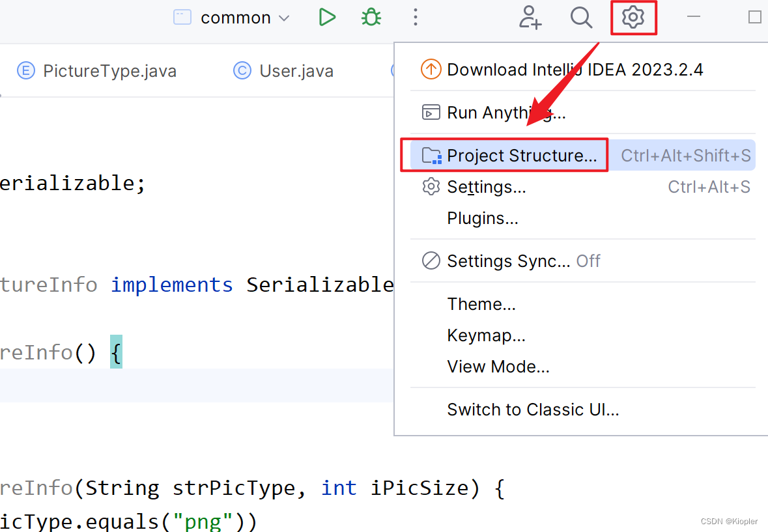Click the highlighted opening brace in code
768x532 pixels.
point(116,352)
